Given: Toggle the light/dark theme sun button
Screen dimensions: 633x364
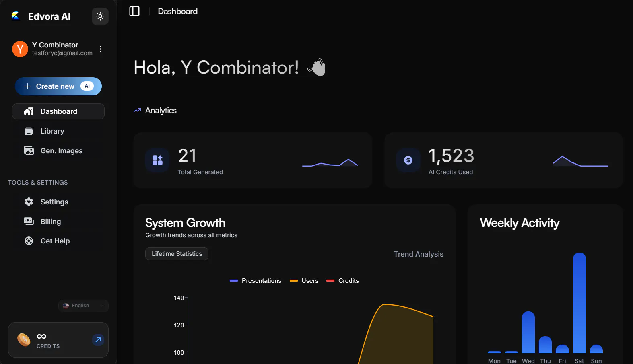Looking at the screenshot, I should pyautogui.click(x=100, y=16).
